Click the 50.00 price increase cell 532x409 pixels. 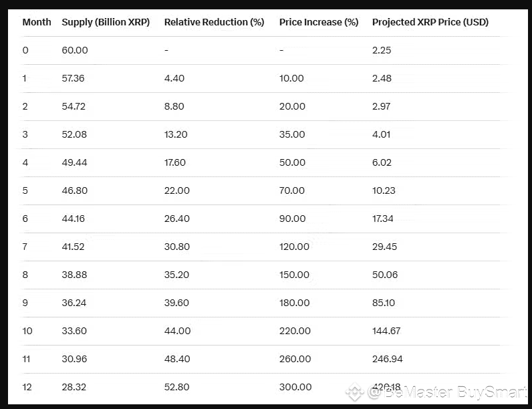292,162
